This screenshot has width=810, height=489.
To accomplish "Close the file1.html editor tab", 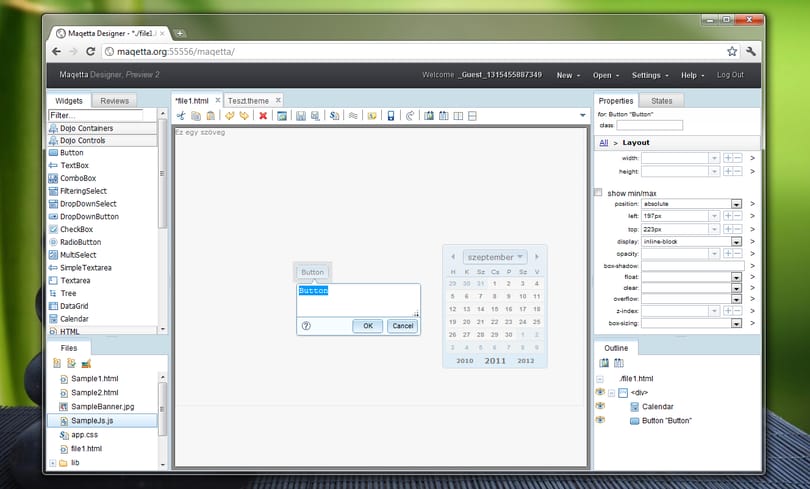I will [x=217, y=100].
